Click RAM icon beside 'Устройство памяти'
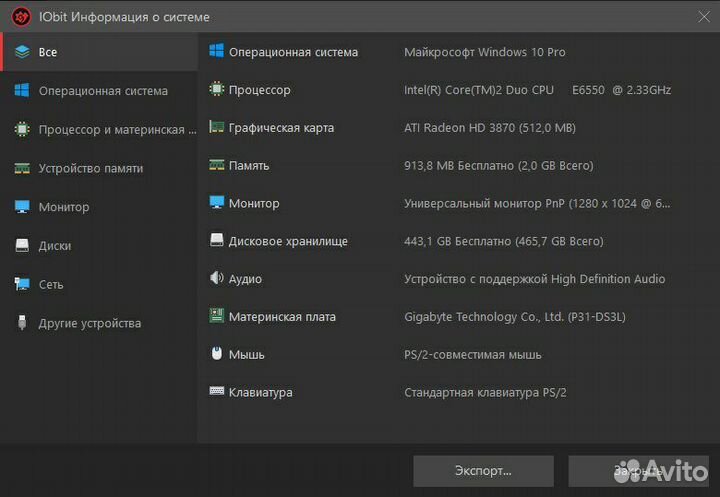Viewport: 720px width, 497px height. (x=22, y=168)
